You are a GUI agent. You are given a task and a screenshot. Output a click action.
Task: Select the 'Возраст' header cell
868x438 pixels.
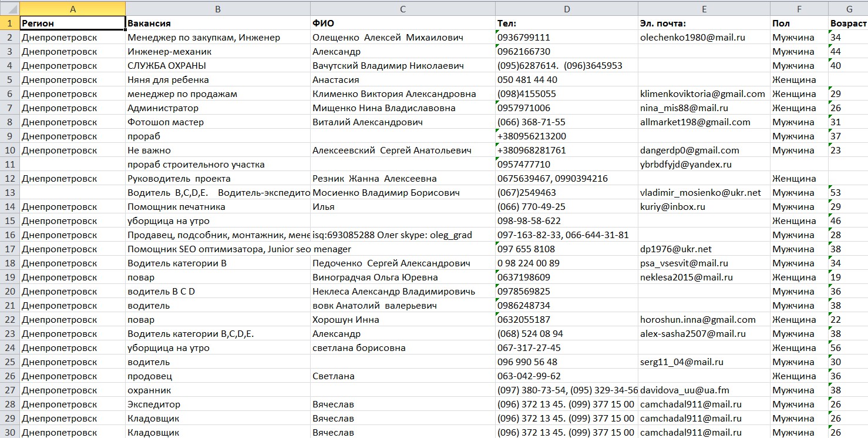(x=849, y=24)
